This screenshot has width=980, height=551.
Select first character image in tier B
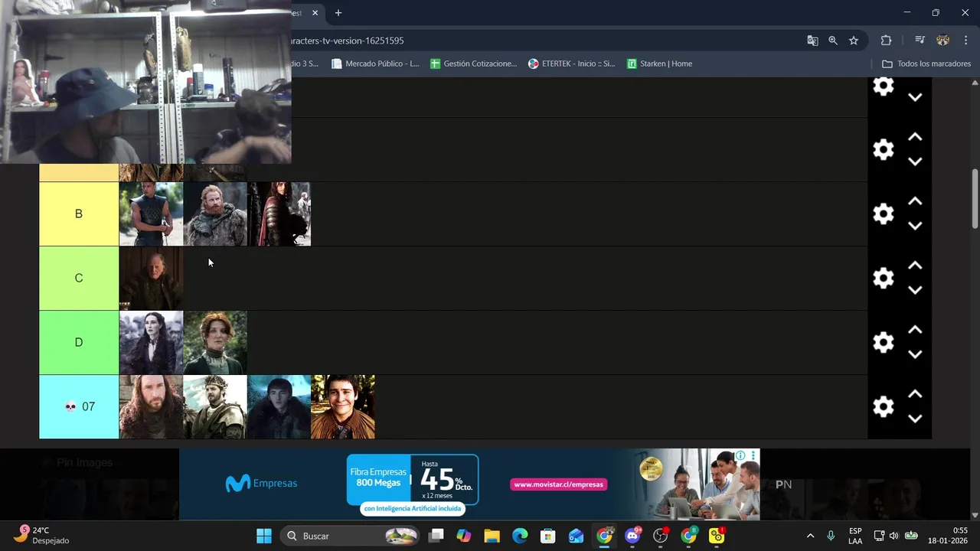(x=151, y=214)
